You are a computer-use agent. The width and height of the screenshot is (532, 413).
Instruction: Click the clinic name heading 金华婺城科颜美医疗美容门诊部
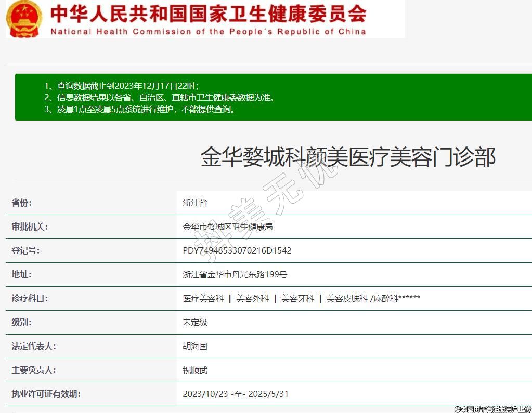pyautogui.click(x=348, y=157)
